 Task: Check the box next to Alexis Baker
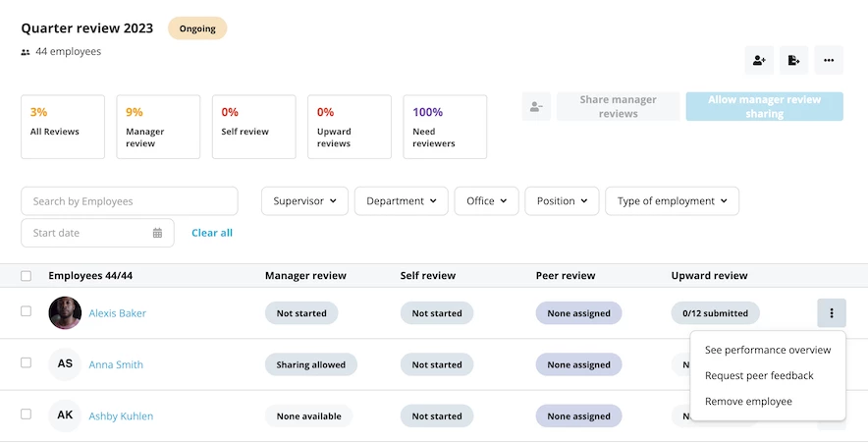point(26,311)
